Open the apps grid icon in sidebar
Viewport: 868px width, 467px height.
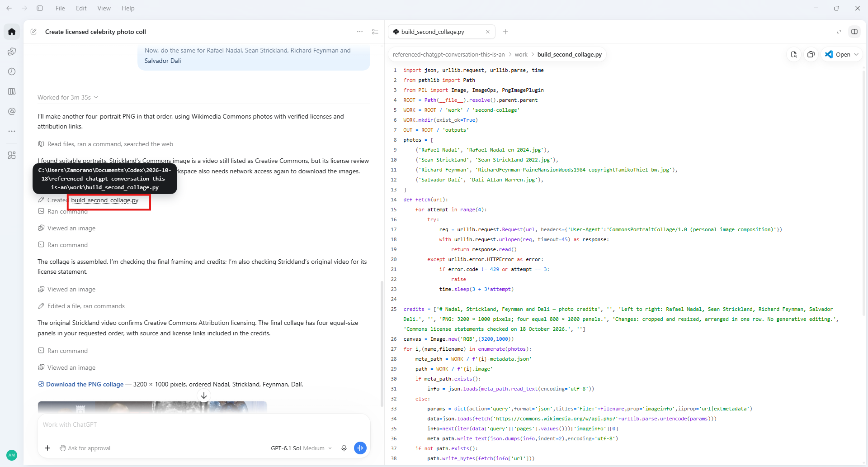(x=12, y=155)
